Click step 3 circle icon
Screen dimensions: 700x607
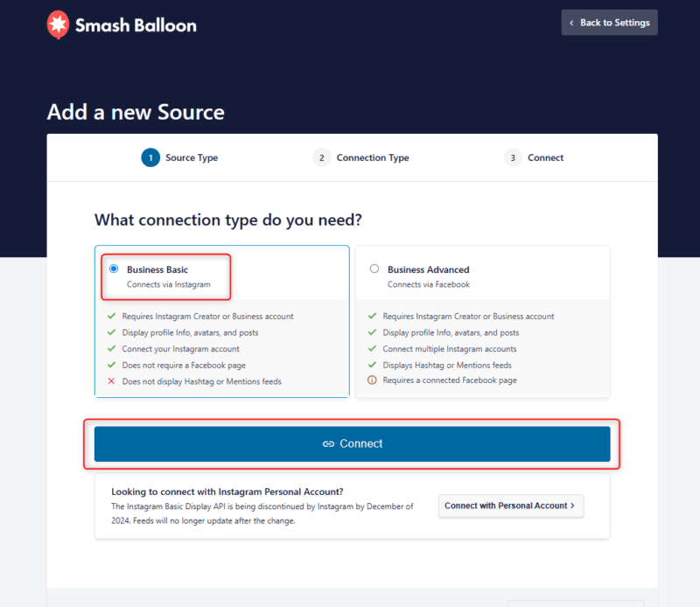click(x=513, y=158)
